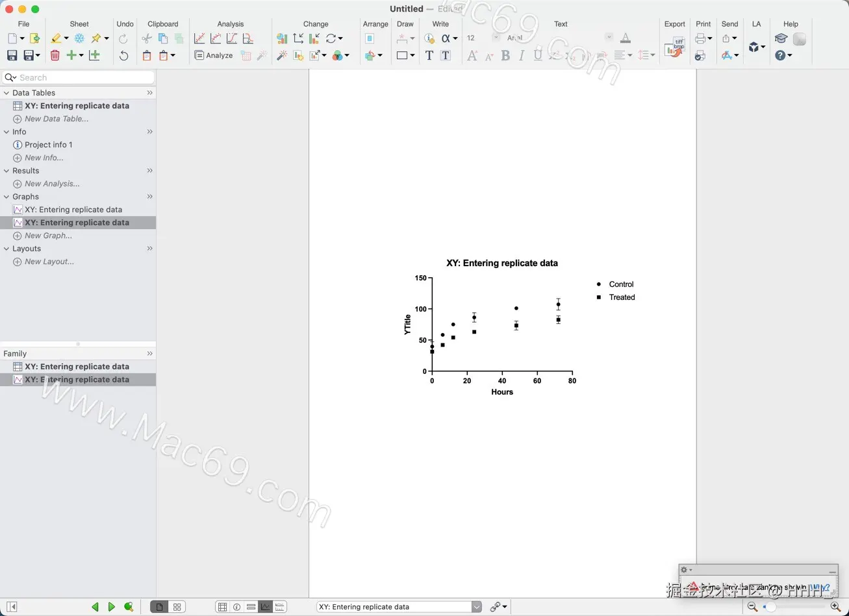
Task: Toggle single sheet view mode
Action: (159, 607)
